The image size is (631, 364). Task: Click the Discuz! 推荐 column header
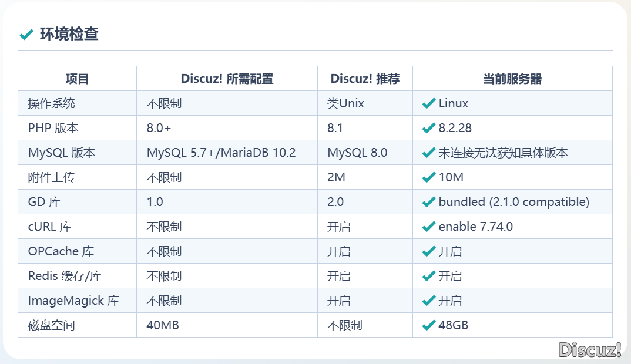coord(365,79)
